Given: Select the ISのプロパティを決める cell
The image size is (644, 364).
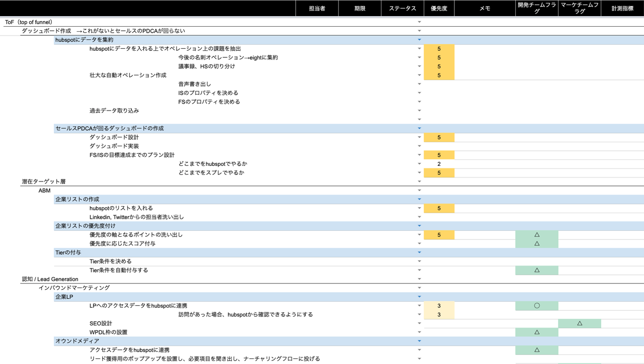Looking at the screenshot, I should click(208, 93).
